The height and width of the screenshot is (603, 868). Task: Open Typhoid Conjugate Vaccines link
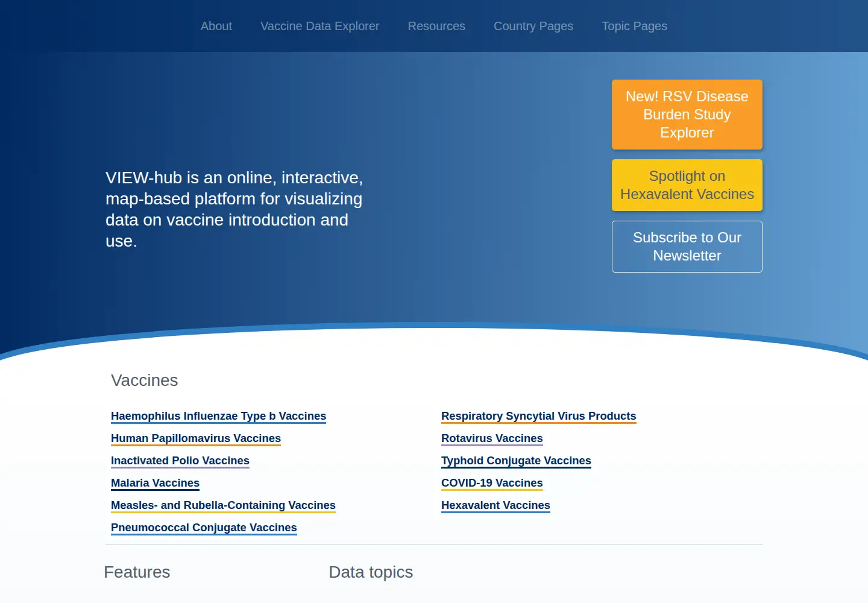(516, 461)
